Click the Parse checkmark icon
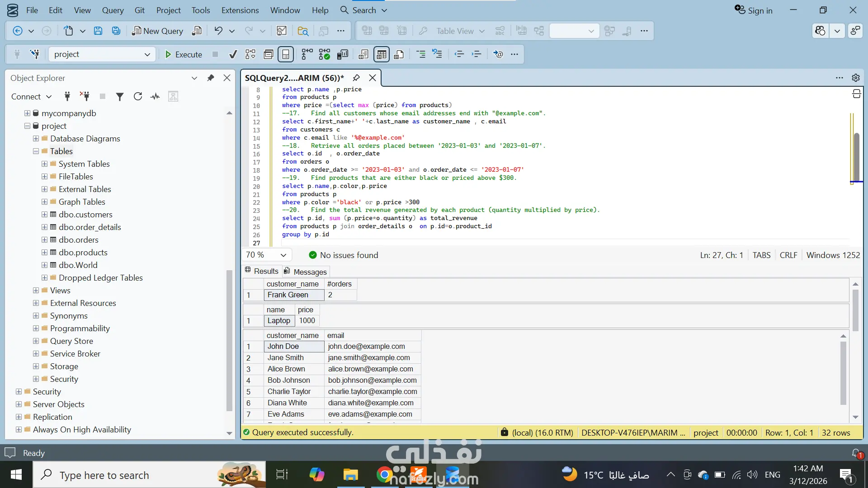 point(233,55)
